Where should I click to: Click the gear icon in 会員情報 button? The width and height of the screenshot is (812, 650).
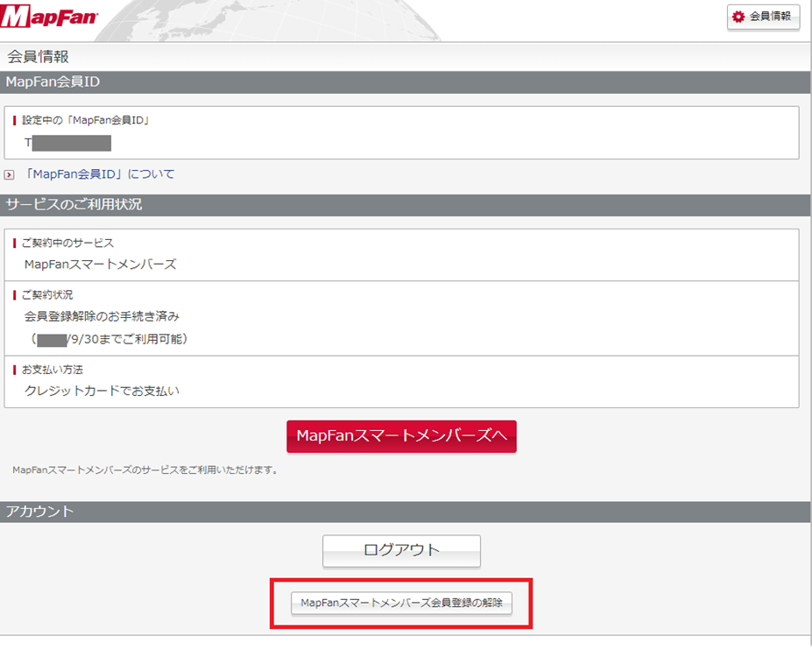[738, 17]
